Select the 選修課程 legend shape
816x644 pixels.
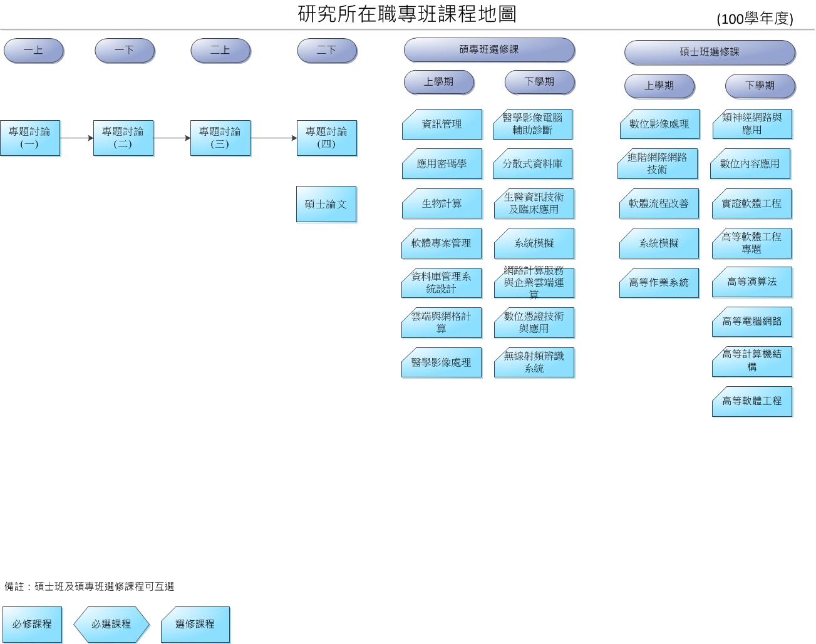[x=195, y=624]
